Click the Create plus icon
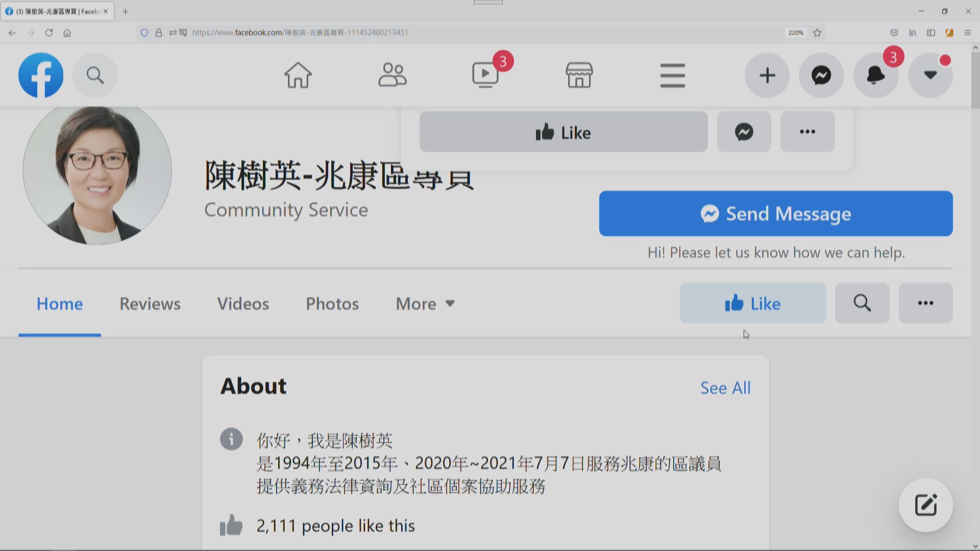This screenshot has width=980, height=551. click(767, 75)
